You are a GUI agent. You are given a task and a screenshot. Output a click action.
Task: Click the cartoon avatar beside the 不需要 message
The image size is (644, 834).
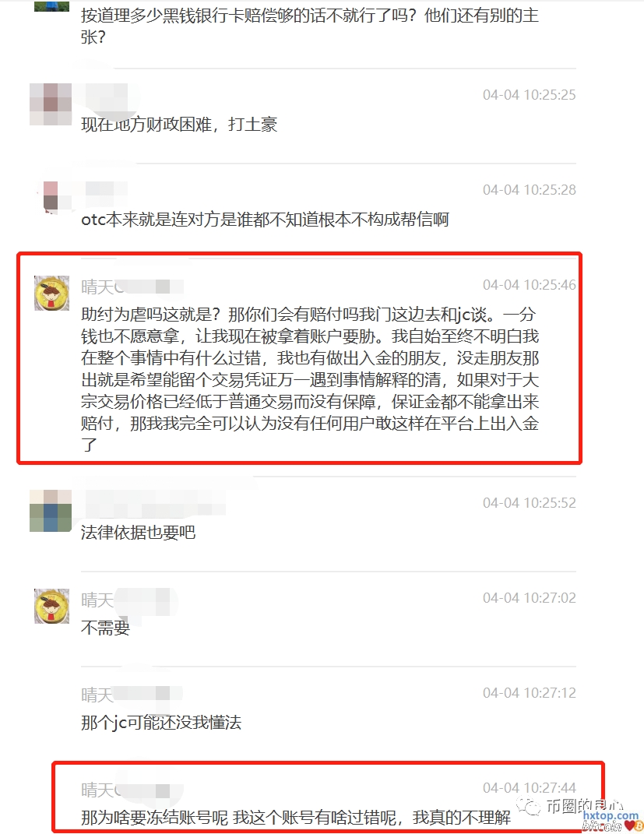pos(51,606)
